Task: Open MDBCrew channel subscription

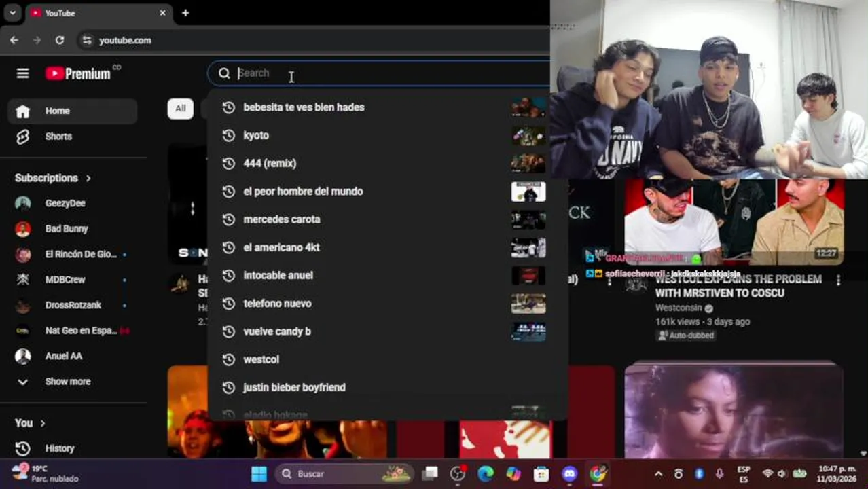Action: 73,280
